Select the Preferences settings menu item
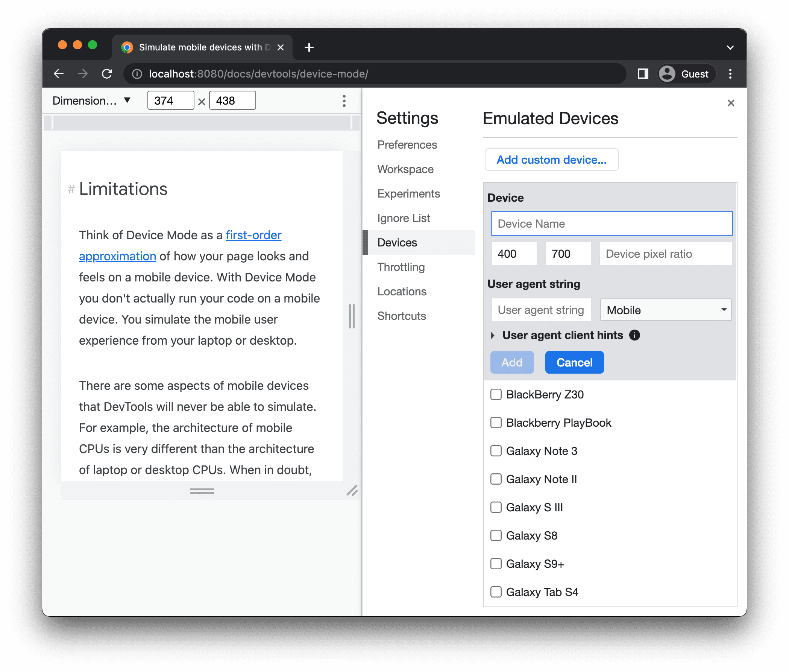The width and height of the screenshot is (789, 672). tap(407, 144)
